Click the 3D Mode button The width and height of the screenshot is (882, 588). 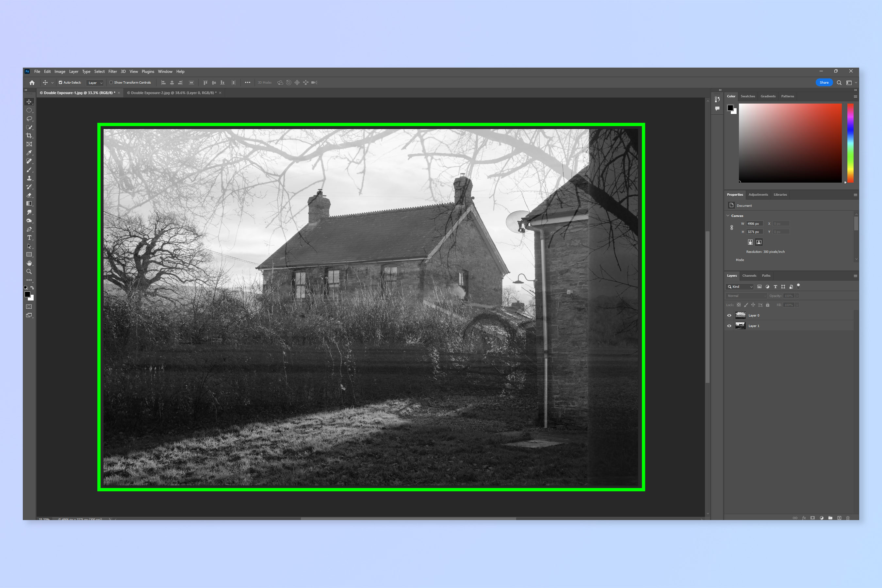(x=263, y=82)
